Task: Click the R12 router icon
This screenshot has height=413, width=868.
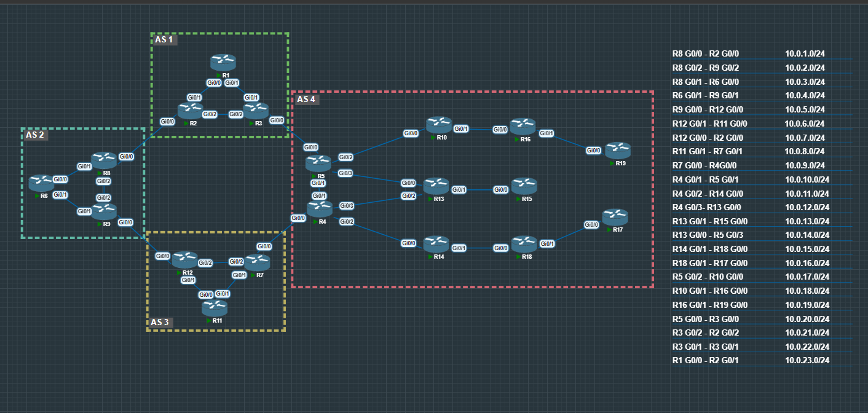Action: [184, 259]
